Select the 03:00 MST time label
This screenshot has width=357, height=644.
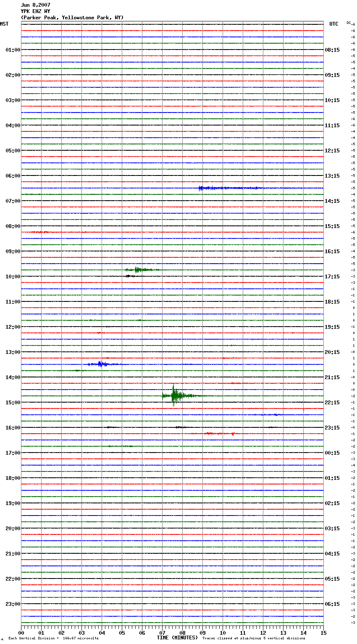click(13, 100)
